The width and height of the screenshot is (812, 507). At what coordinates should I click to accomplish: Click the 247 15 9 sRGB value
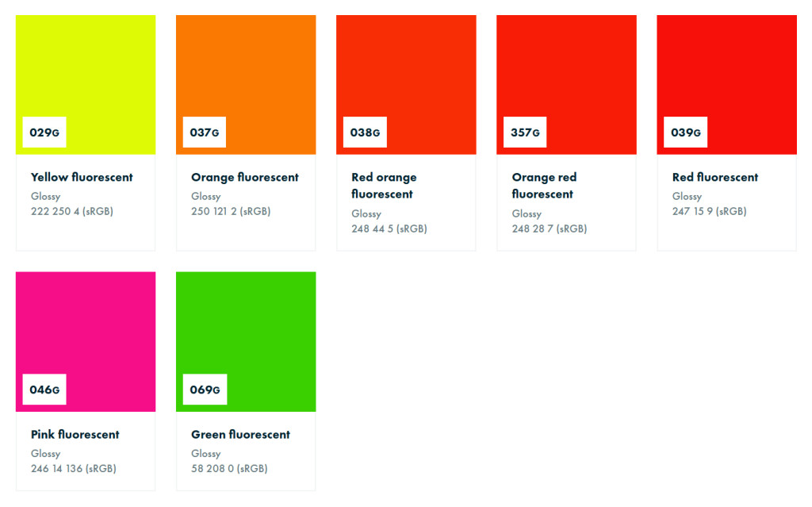pyautogui.click(x=709, y=212)
